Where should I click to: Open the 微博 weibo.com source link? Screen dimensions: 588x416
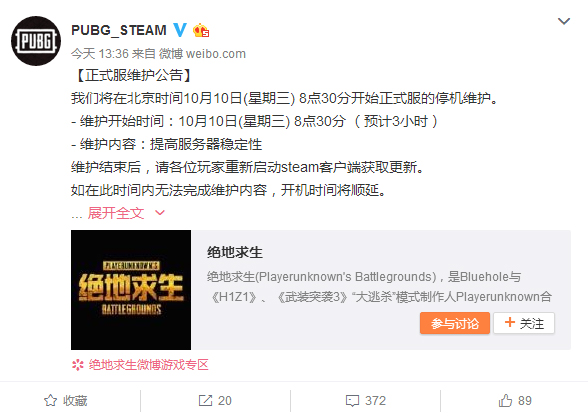(x=202, y=54)
